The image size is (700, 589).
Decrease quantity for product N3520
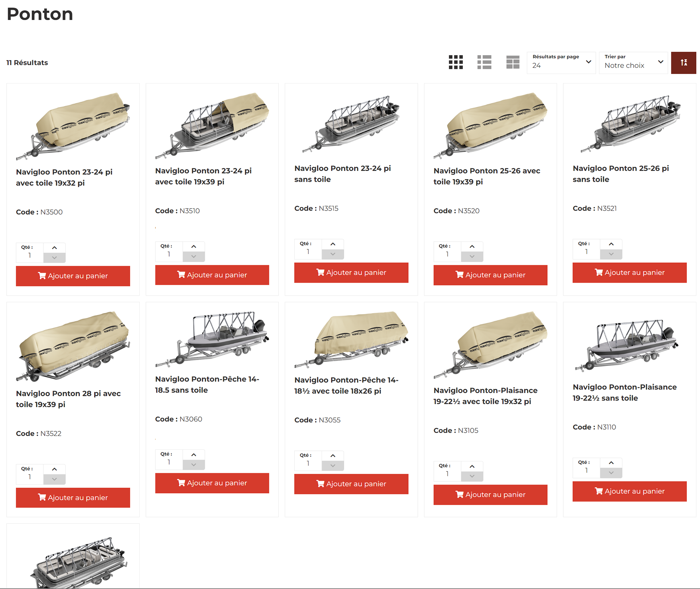click(x=472, y=257)
